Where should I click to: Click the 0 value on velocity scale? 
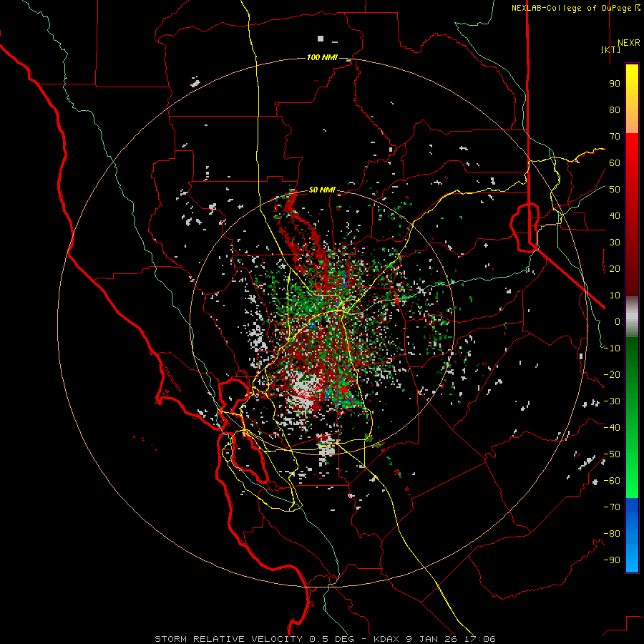[618, 322]
